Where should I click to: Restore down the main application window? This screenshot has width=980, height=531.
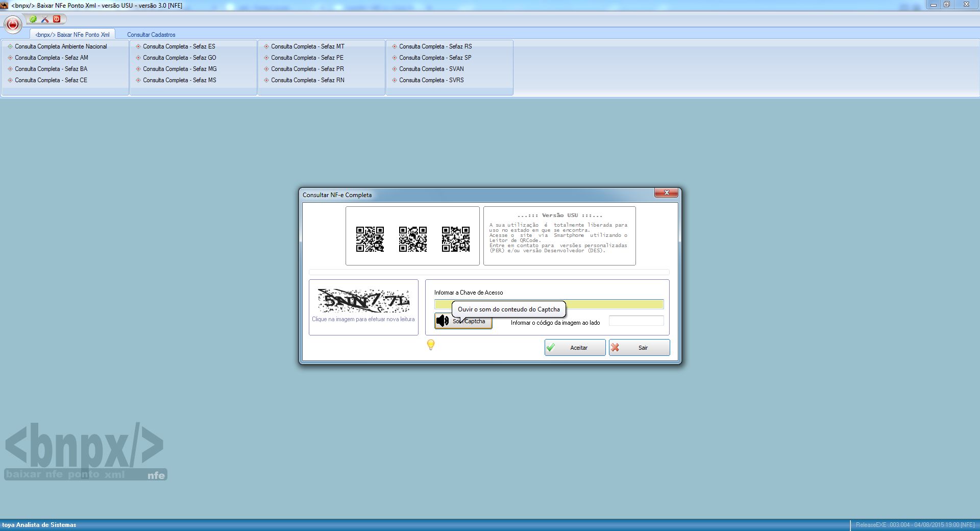947,5
